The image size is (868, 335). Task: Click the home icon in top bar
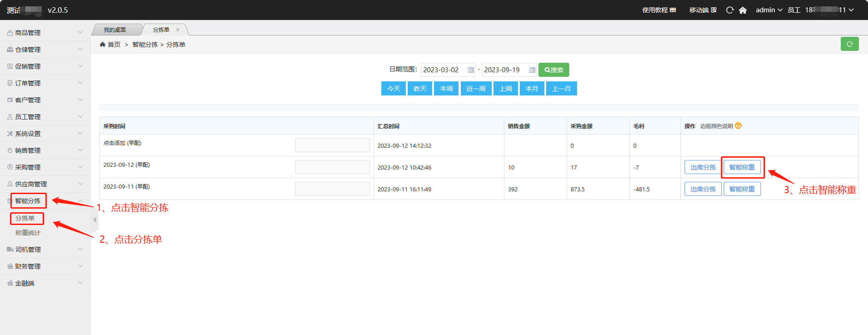click(743, 10)
